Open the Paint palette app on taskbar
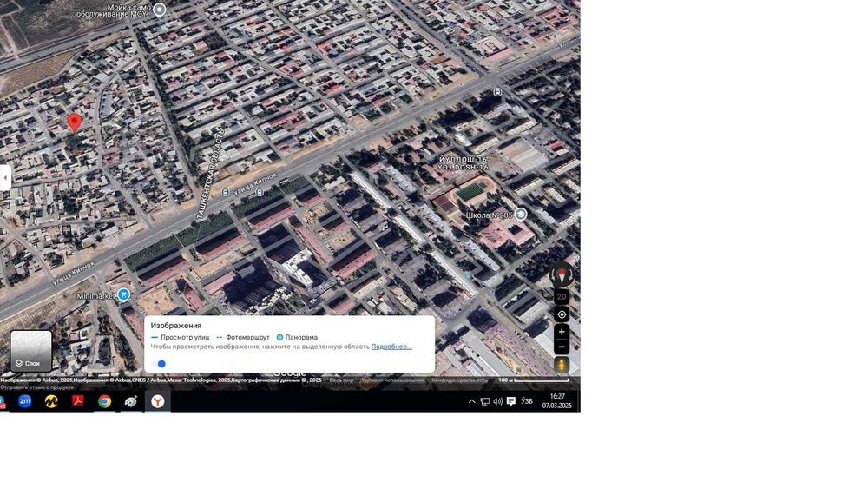Viewport: 868px width, 489px height. point(131,401)
